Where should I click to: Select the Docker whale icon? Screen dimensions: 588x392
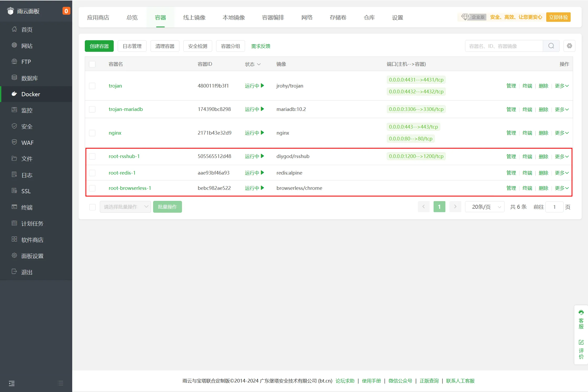coord(14,94)
